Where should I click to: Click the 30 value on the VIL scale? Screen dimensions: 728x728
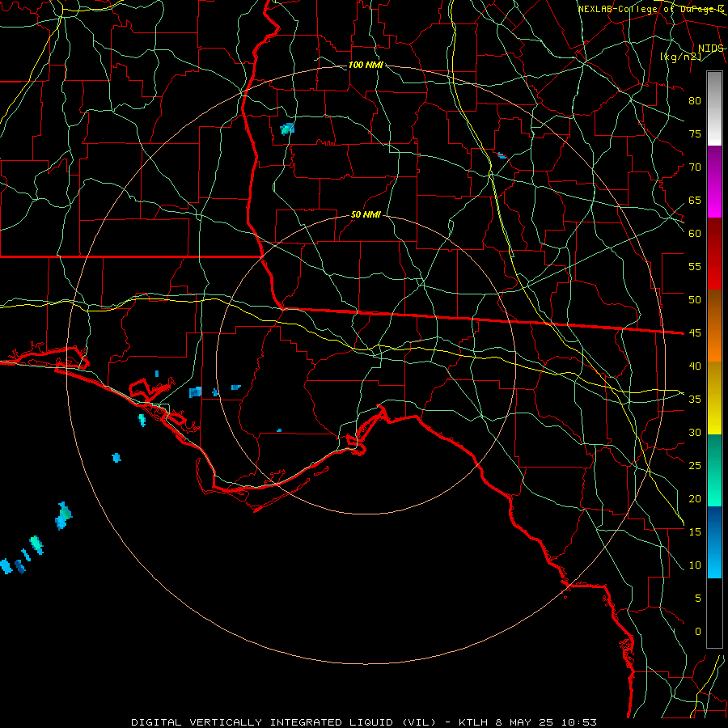pyautogui.click(x=695, y=433)
